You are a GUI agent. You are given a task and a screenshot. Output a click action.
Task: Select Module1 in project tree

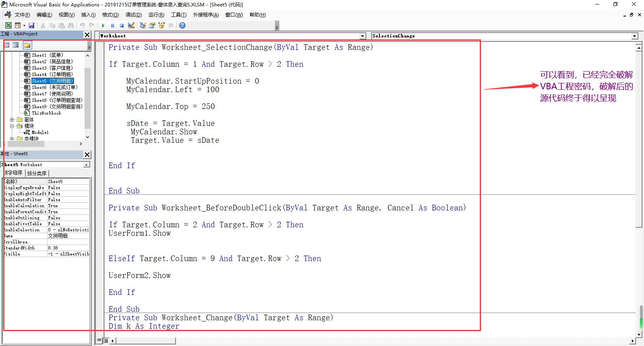click(40, 132)
